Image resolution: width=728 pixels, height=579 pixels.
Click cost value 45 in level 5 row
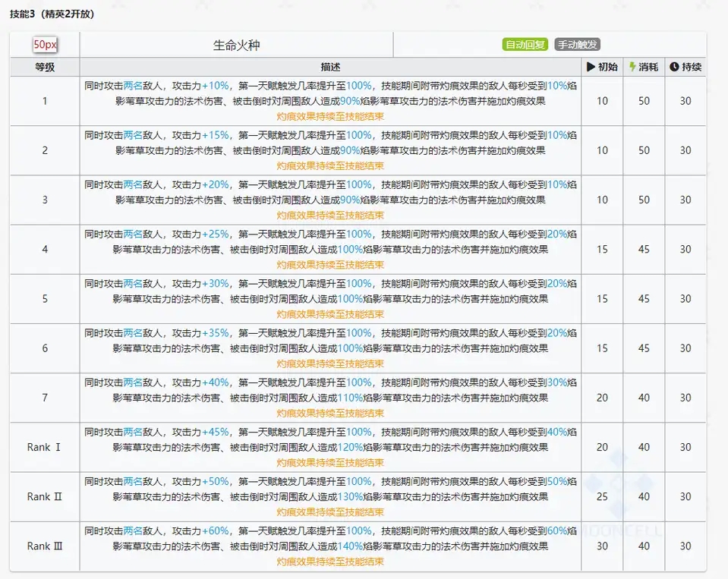644,299
